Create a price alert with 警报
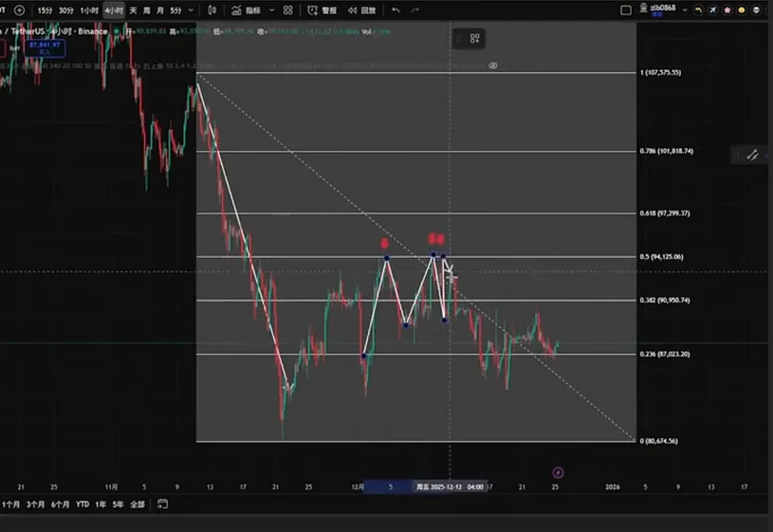 (322, 9)
